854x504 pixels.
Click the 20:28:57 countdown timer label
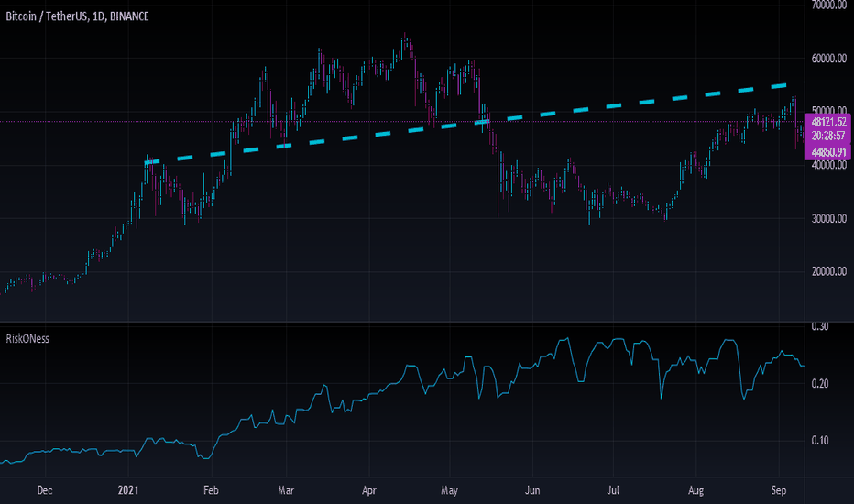click(827, 136)
